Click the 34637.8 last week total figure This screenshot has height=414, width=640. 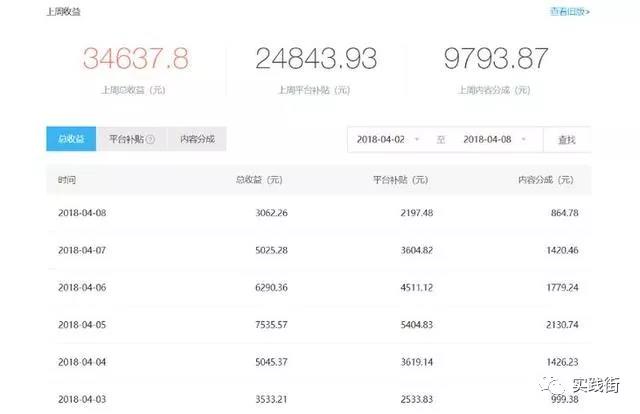pyautogui.click(x=135, y=59)
